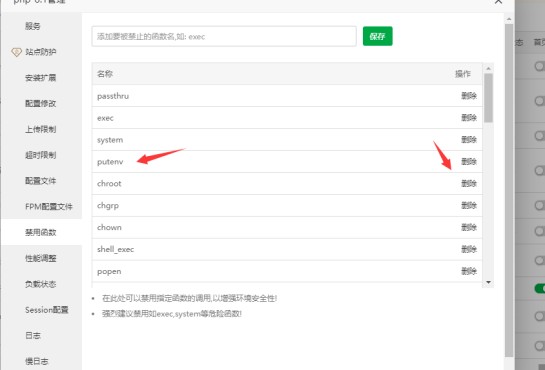The height and width of the screenshot is (370, 545).
Task: Click the function name input field
Action: (x=224, y=36)
